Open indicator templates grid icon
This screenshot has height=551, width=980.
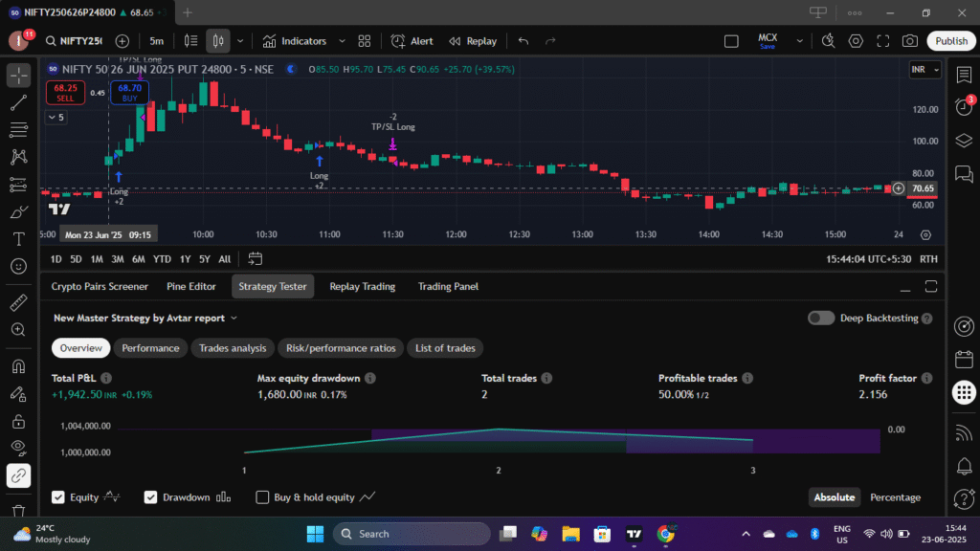(365, 41)
